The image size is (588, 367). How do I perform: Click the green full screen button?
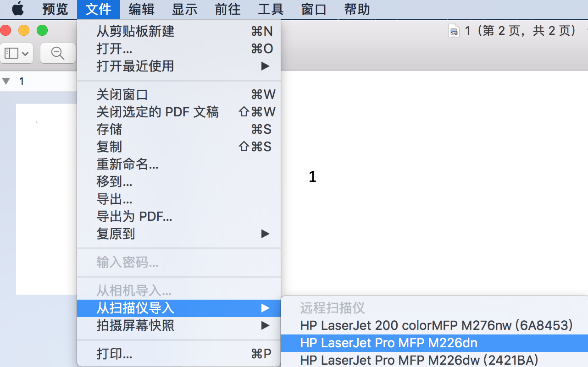click(x=42, y=31)
